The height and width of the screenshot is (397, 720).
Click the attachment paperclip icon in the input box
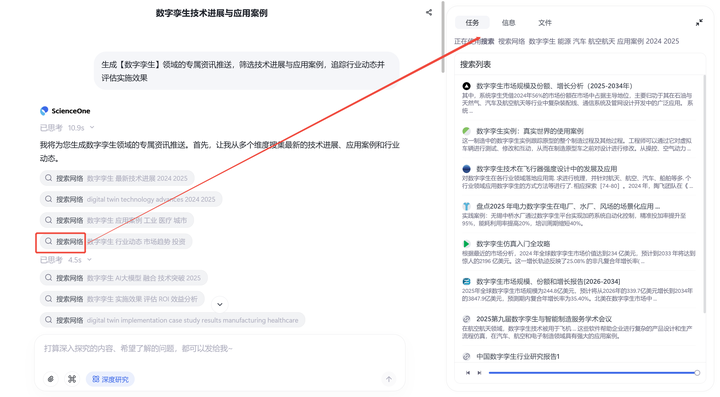51,379
